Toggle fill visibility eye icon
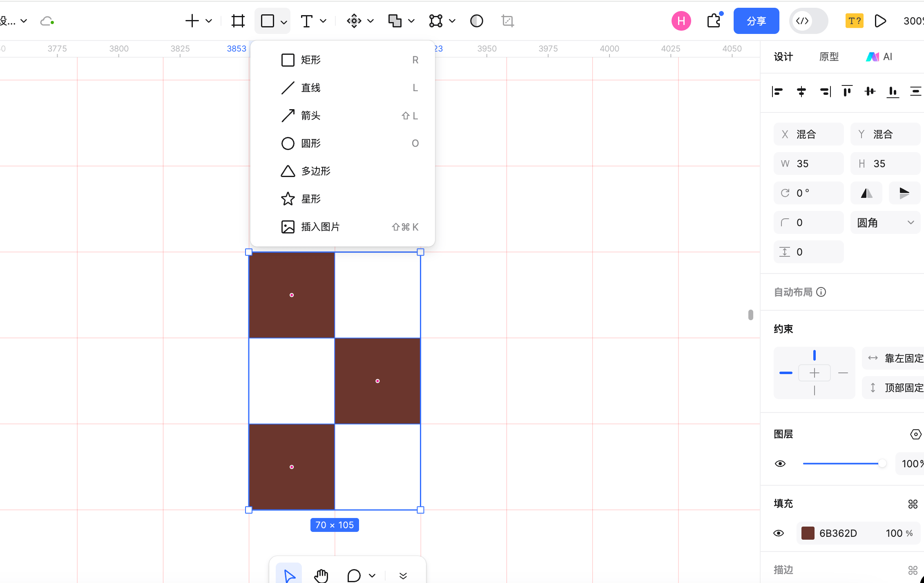This screenshot has width=924, height=583. tap(779, 533)
